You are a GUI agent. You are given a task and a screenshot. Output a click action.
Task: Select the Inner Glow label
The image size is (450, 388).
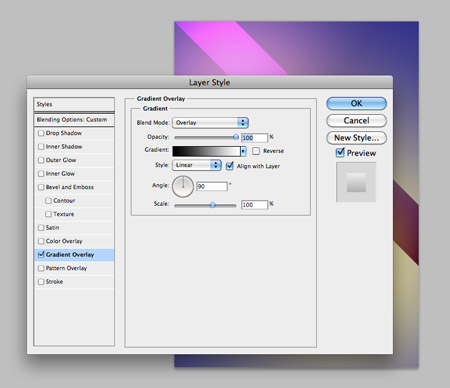pos(60,174)
